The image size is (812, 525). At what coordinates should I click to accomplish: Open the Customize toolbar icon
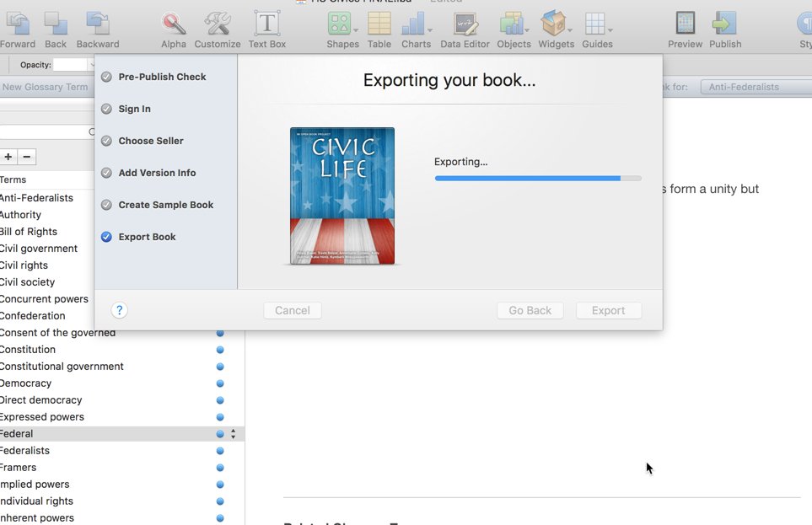click(217, 24)
